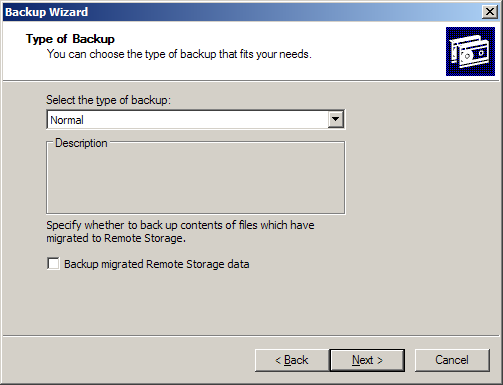The height and width of the screenshot is (385, 503).
Task: Return to the previous step with Back
Action: [x=292, y=360]
